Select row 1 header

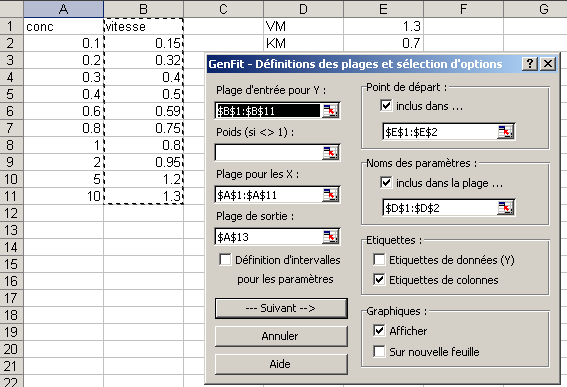point(12,26)
